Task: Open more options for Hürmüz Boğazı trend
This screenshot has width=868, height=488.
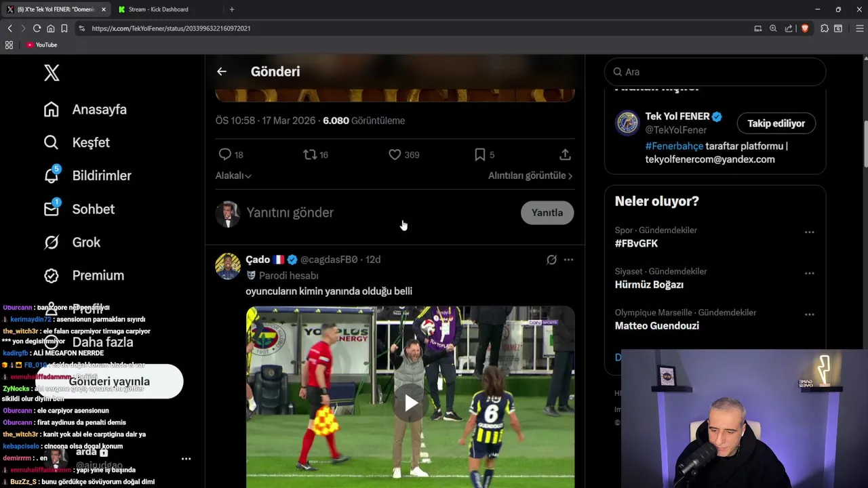Action: tap(809, 273)
